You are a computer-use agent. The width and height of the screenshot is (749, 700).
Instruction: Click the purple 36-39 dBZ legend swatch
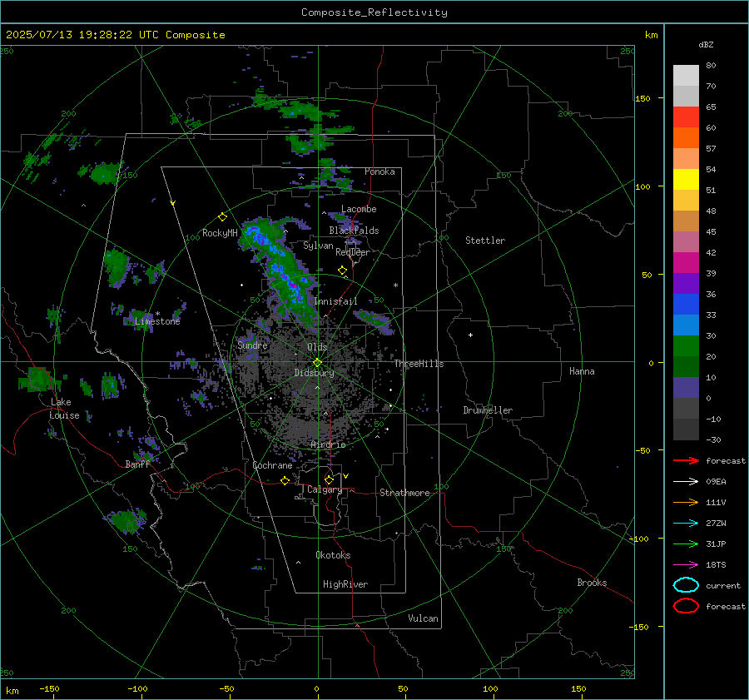click(686, 284)
